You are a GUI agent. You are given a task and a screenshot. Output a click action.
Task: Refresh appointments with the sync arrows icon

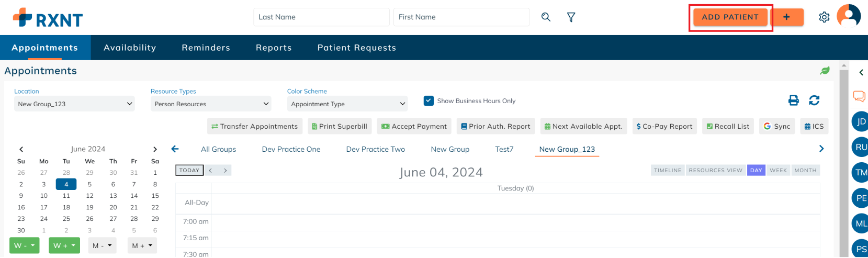point(814,100)
